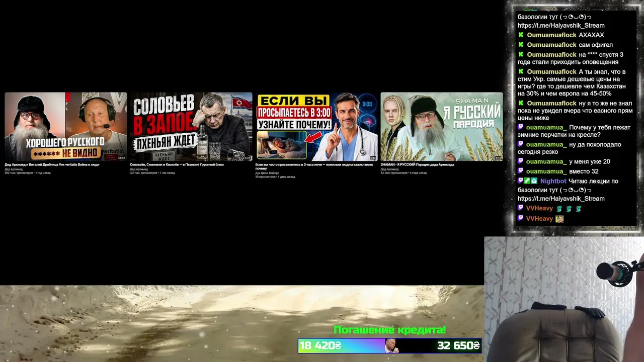
Task: Click the donation goal progress bar
Action: (x=390, y=345)
